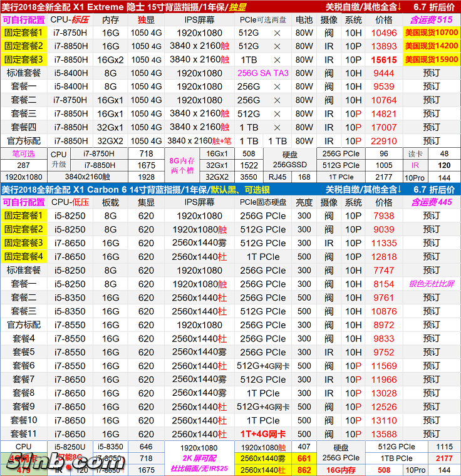Select the price 10876
The width and height of the screenshot is (461, 476).
click(x=384, y=311)
